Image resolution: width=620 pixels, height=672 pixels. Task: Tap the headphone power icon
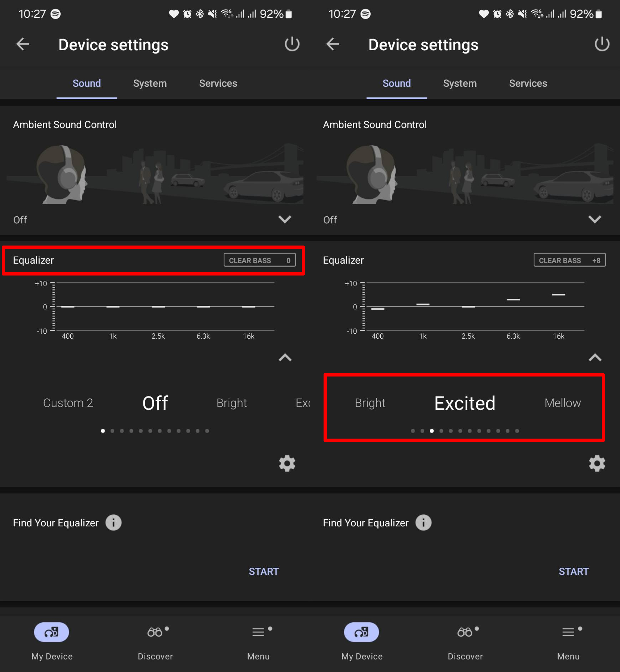tap(292, 44)
